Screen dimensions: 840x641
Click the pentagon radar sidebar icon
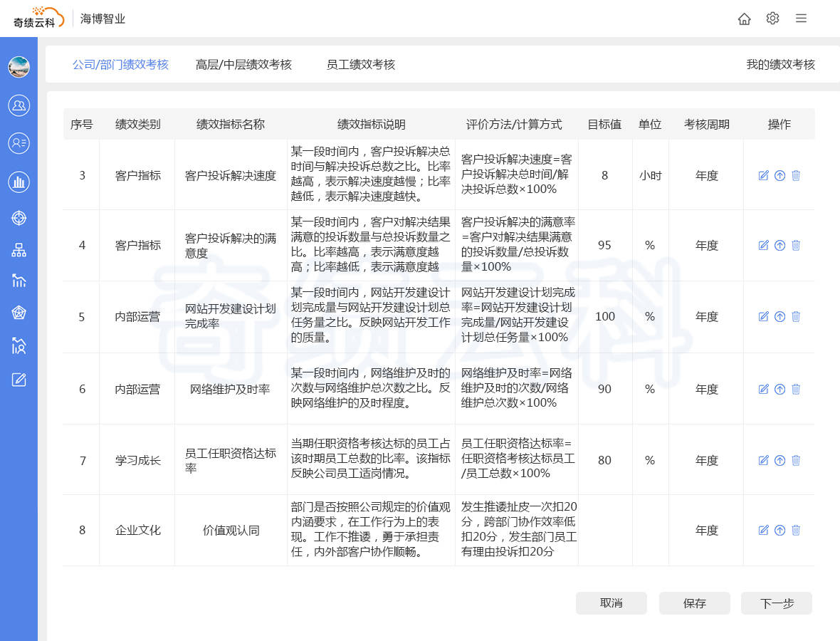tap(19, 313)
